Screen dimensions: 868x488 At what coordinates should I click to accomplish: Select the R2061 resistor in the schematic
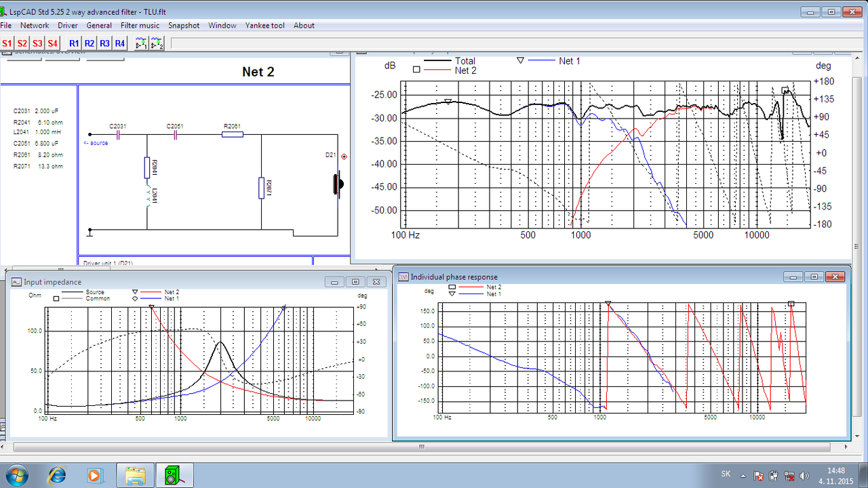tap(233, 134)
